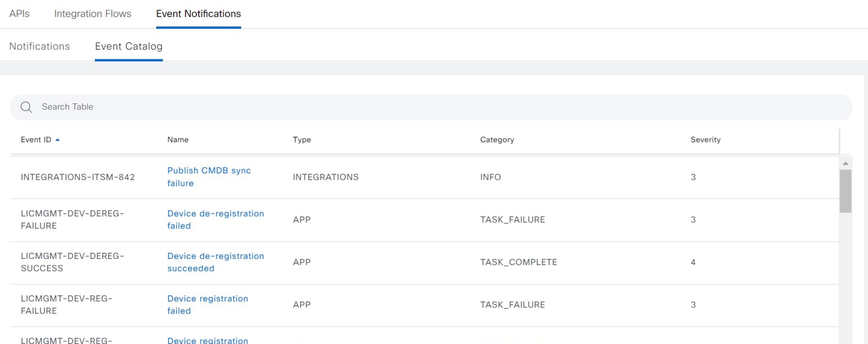Image resolution: width=868 pixels, height=344 pixels.
Task: Click the scrollbar up arrow
Action: [x=845, y=163]
